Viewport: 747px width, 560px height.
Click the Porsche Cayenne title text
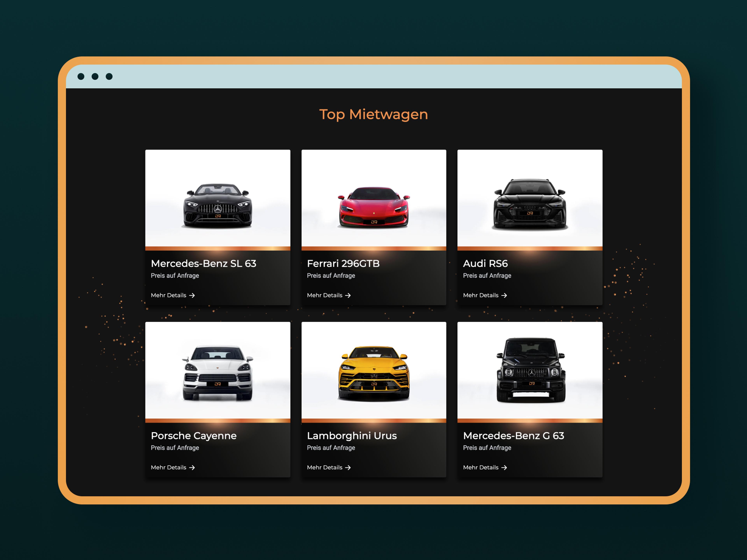click(x=194, y=436)
